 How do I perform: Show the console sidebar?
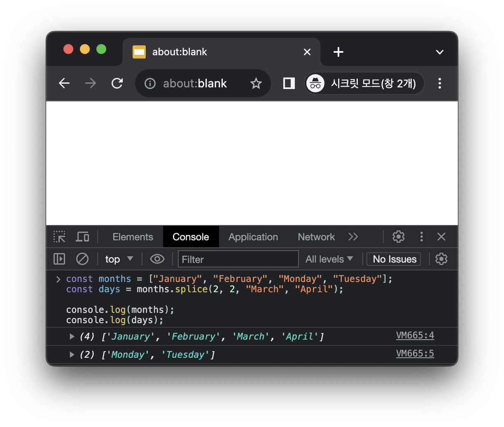click(59, 259)
